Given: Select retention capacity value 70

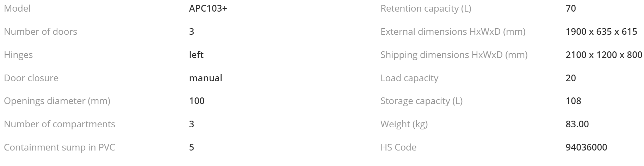Looking at the screenshot, I should point(570,8).
